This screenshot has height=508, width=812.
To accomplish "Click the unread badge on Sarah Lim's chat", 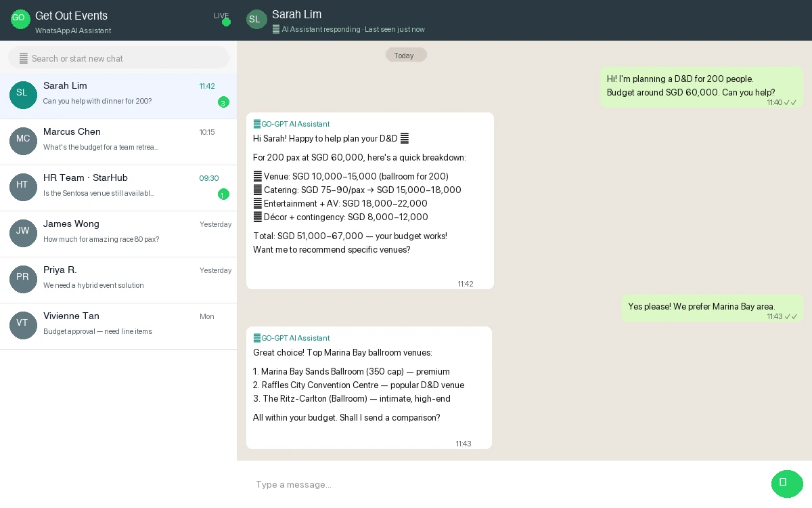I will [223, 102].
